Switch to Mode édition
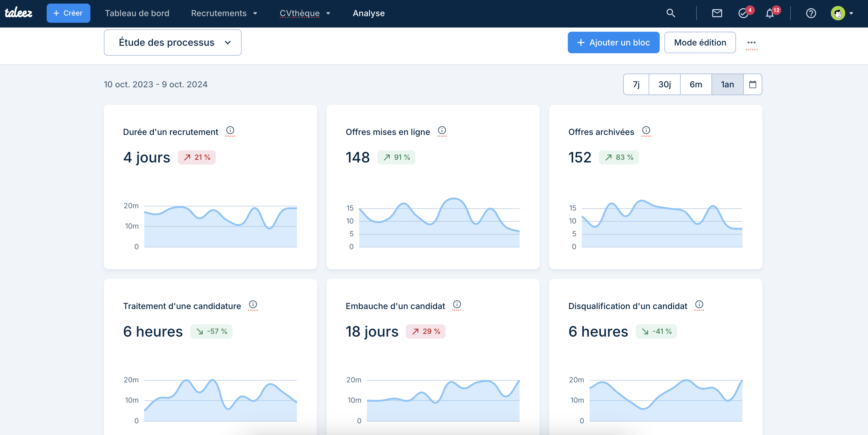The height and width of the screenshot is (435, 868). click(x=700, y=42)
